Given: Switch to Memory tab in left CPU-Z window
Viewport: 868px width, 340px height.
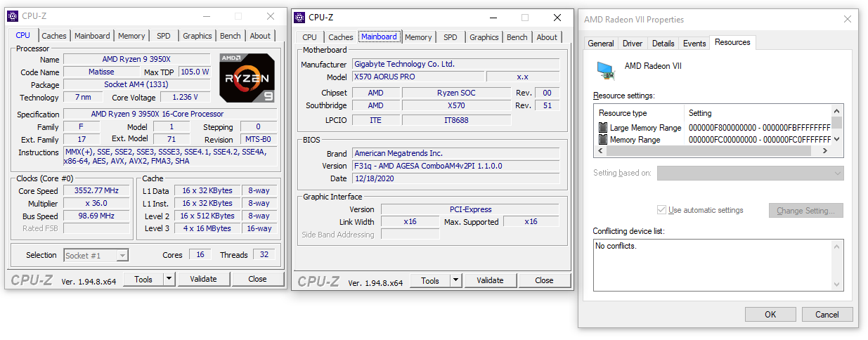Looking at the screenshot, I should 131,36.
